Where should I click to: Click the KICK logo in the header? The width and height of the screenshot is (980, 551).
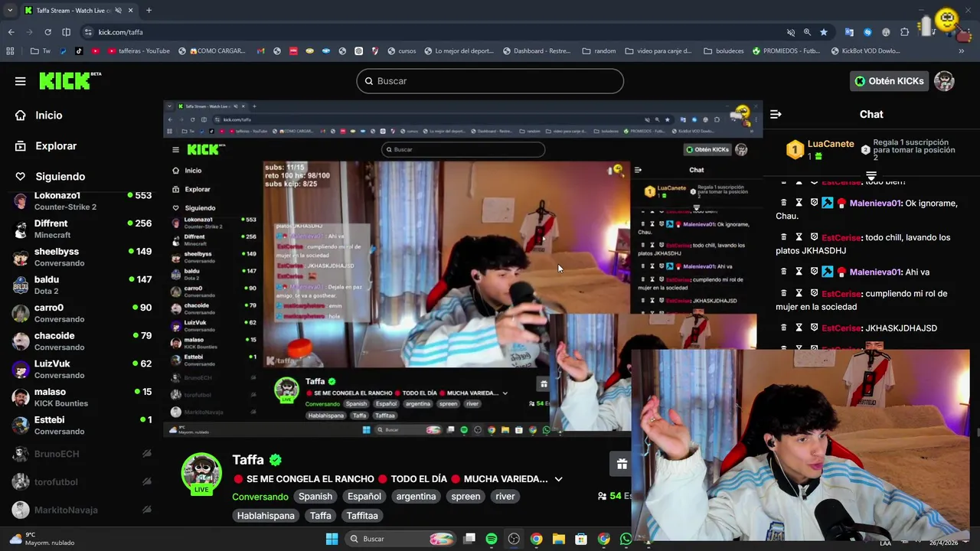(x=65, y=80)
